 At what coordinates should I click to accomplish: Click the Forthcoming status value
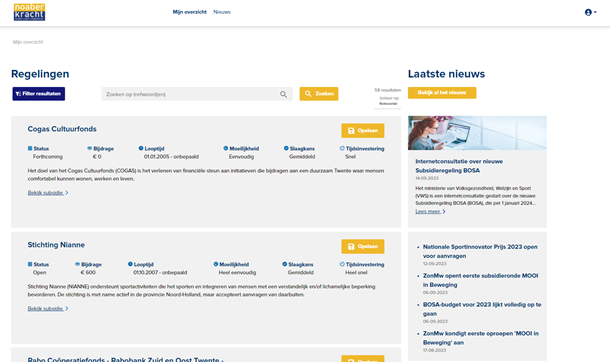pos(47,157)
